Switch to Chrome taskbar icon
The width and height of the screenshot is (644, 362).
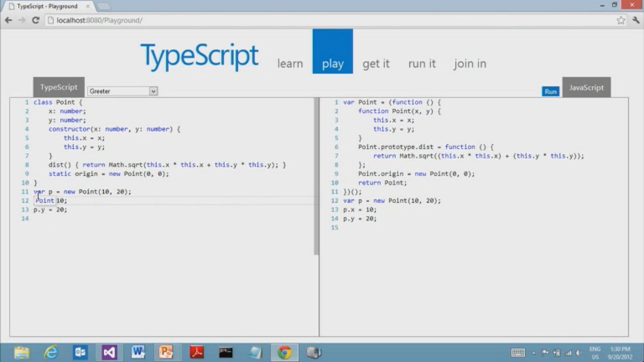click(284, 353)
